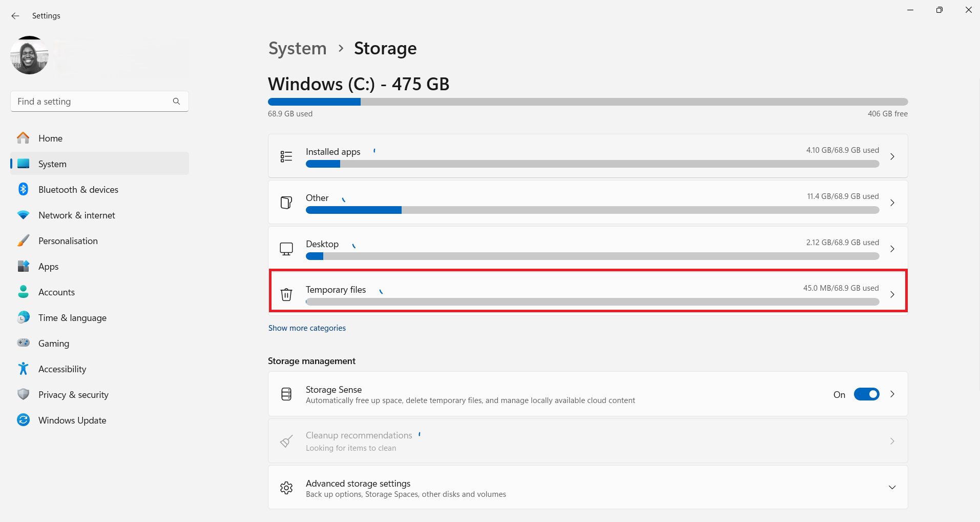Click the search magnifier icon
980x522 pixels.
click(176, 102)
